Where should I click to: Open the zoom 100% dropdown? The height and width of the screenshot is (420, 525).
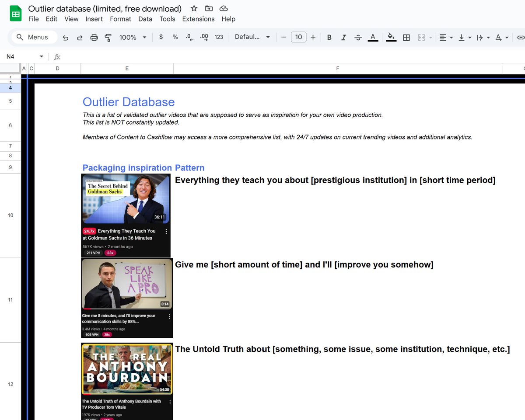click(133, 38)
